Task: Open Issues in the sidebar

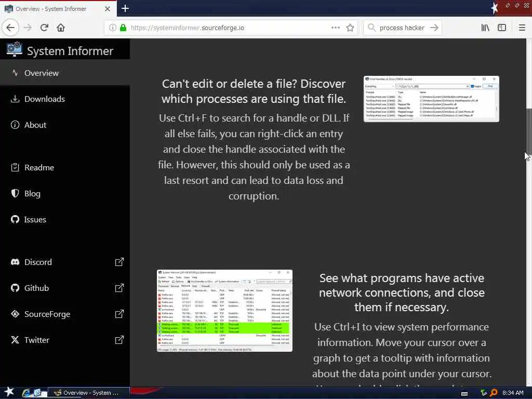Action: click(65, 220)
